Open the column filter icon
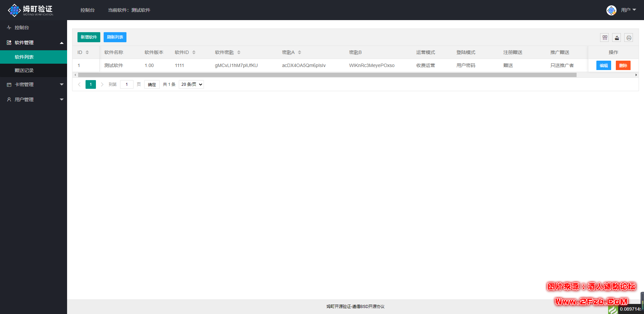Viewport: 644px width, 314px height. pos(605,38)
